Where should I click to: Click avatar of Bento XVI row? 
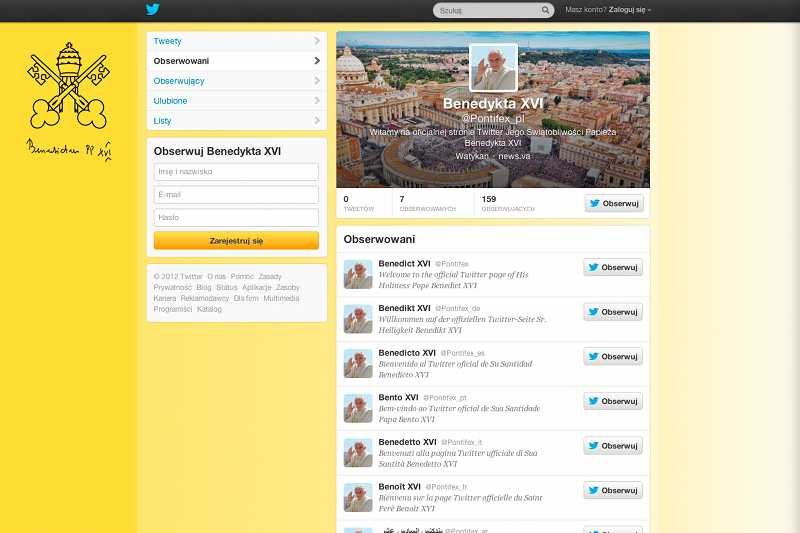coord(358,408)
